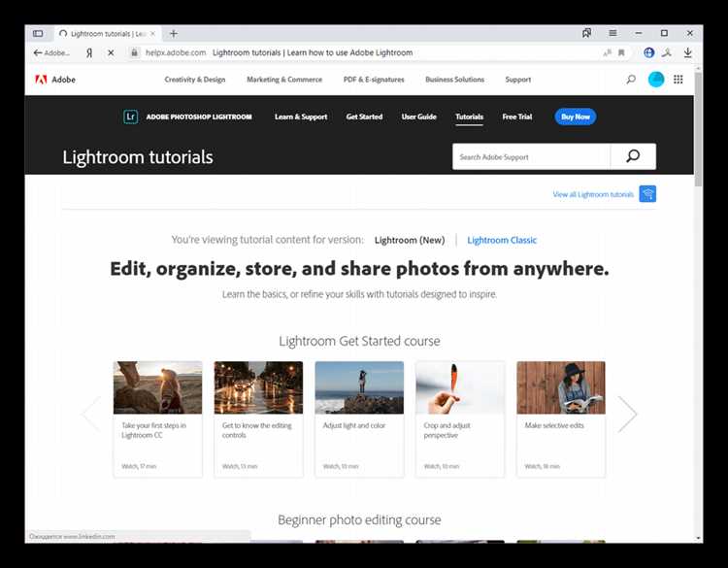Select Lightroom (New) version
728x568 pixels.
tap(410, 240)
